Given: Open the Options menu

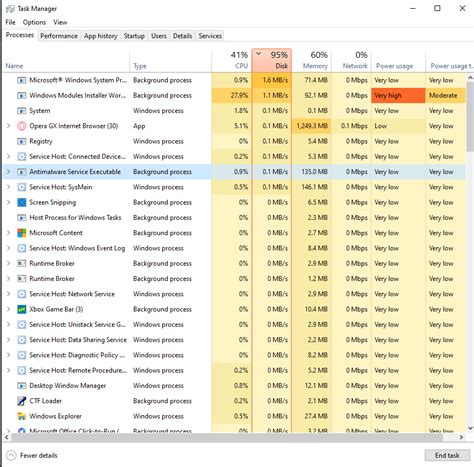Looking at the screenshot, I should pyautogui.click(x=34, y=22).
